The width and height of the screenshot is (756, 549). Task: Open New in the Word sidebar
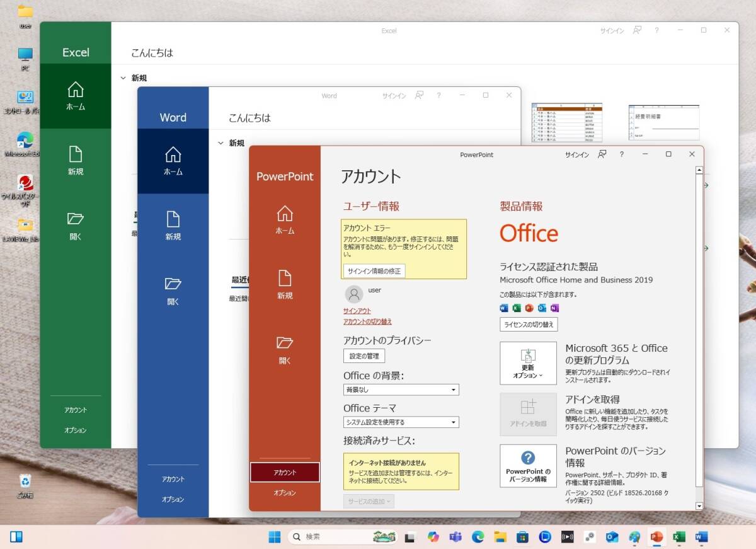coord(173,226)
